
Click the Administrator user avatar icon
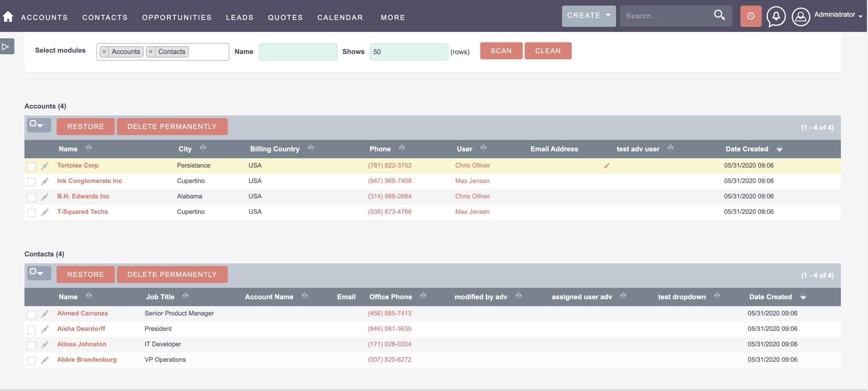[x=801, y=16]
